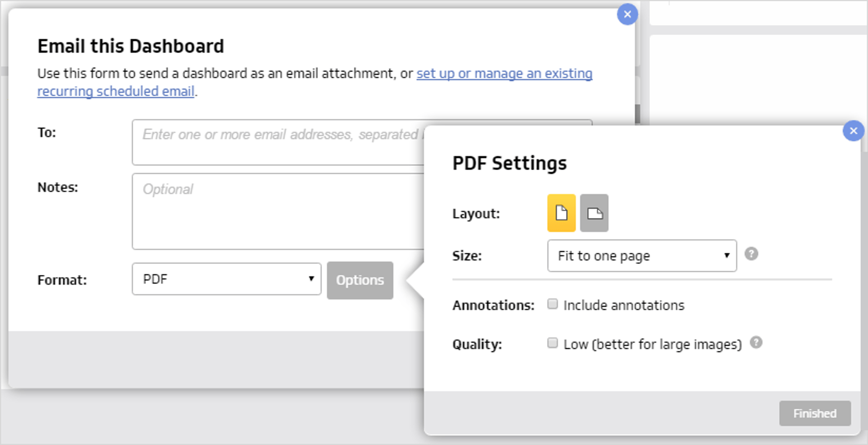The height and width of the screenshot is (445, 868).
Task: Select the yellow highlighted layout swatch
Action: pyautogui.click(x=561, y=213)
